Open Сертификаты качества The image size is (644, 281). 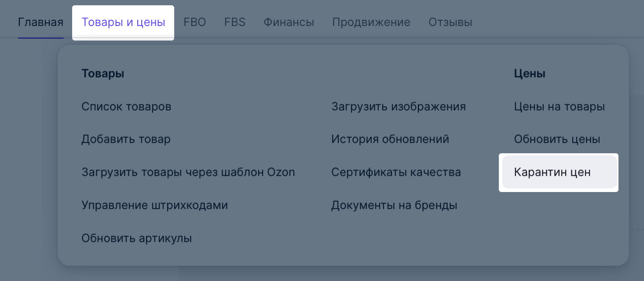[396, 172]
